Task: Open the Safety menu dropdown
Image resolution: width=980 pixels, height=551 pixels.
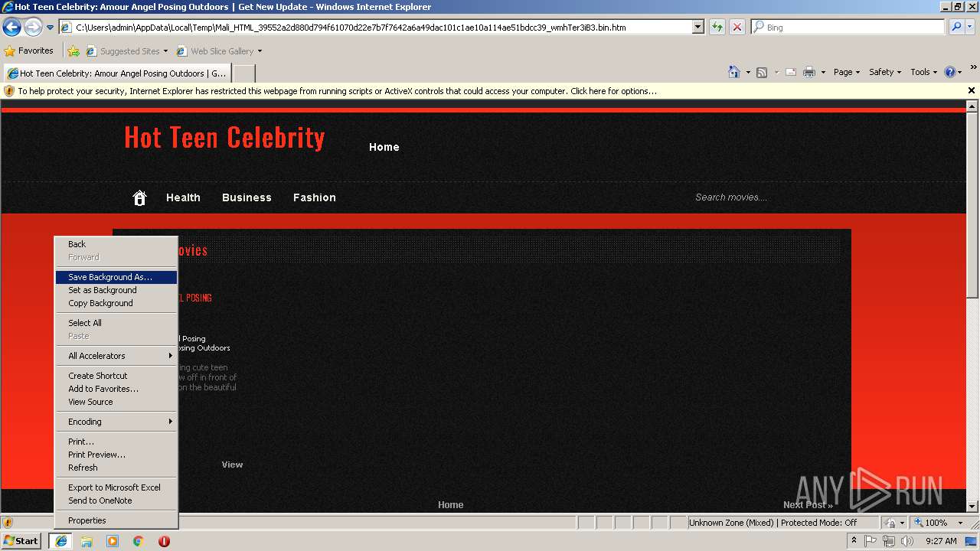Action: click(x=886, y=72)
